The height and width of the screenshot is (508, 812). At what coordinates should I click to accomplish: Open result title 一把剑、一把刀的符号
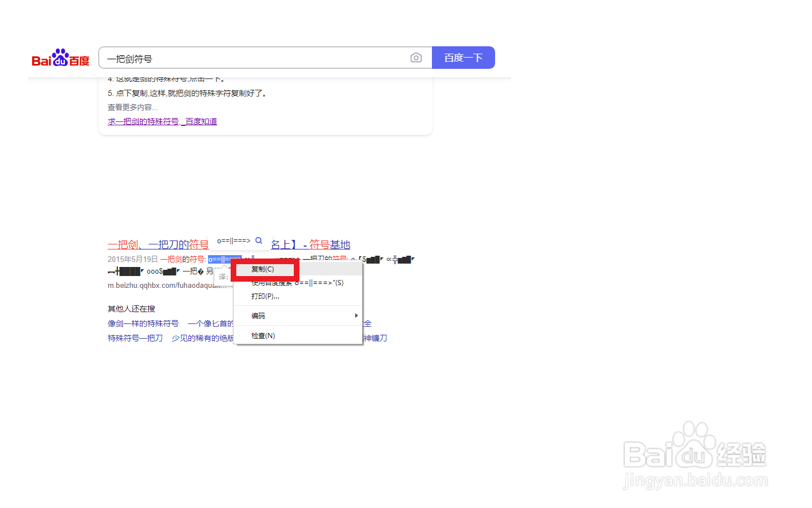tap(158, 244)
